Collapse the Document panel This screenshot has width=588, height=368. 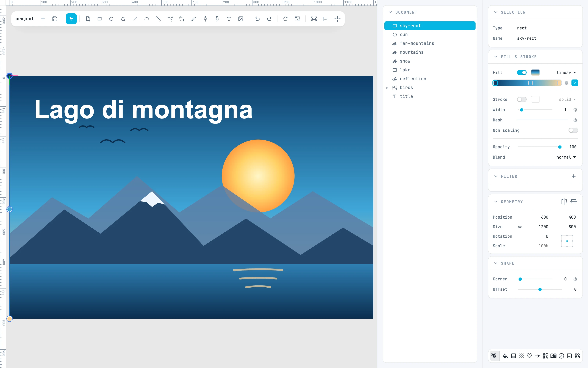tap(390, 12)
